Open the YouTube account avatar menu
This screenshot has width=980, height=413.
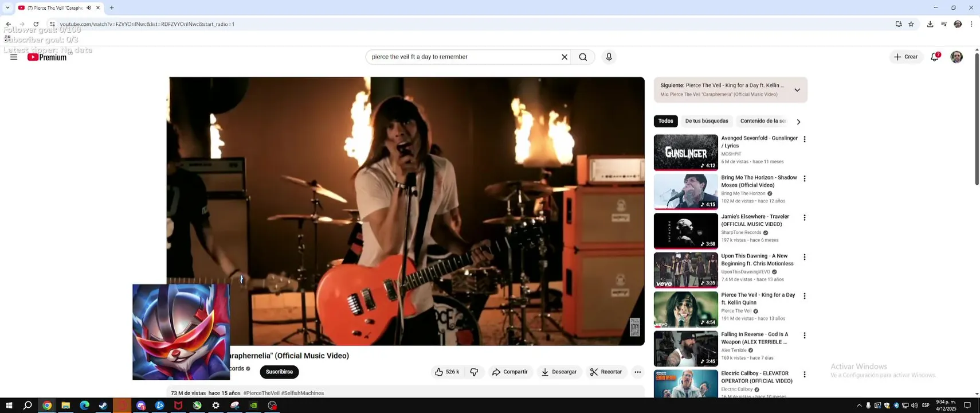coord(957,57)
